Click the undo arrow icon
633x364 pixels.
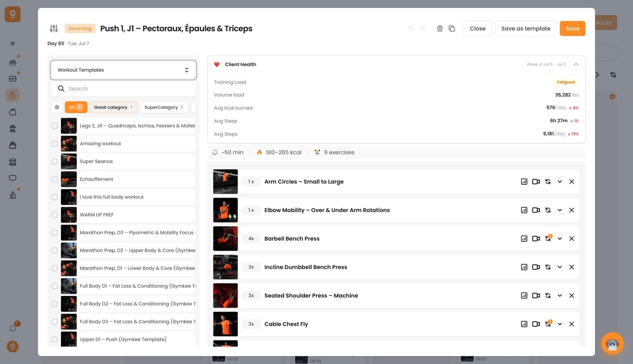(411, 28)
